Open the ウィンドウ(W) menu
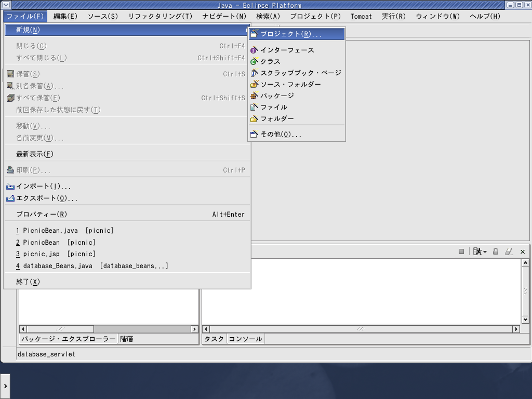The image size is (532, 399). [437, 16]
